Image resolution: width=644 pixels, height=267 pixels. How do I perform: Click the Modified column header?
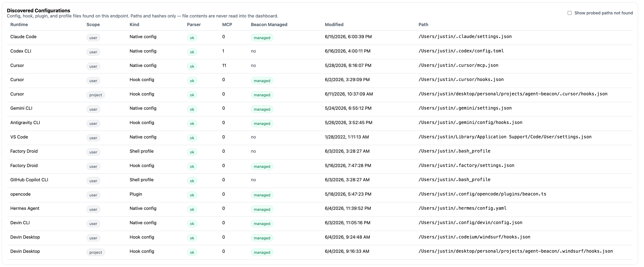coord(334,25)
